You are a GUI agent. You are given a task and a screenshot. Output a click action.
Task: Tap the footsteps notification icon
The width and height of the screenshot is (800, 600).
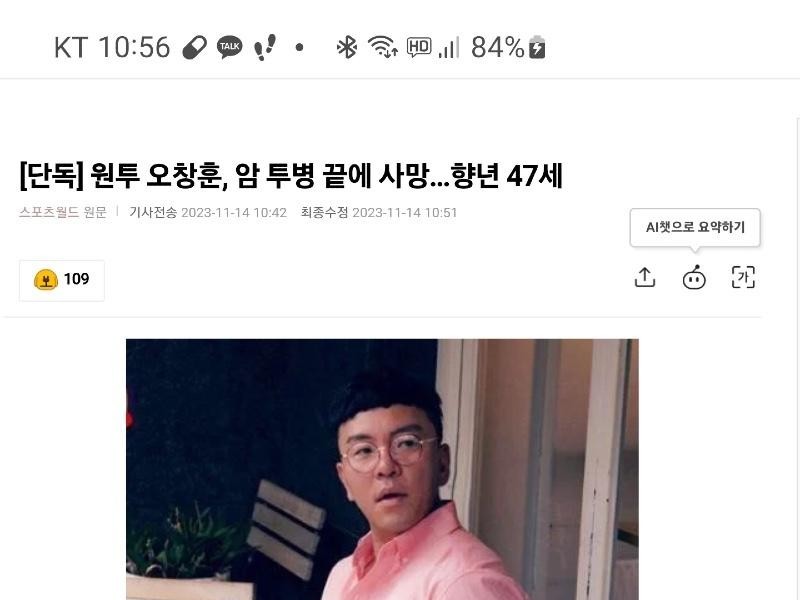[x=265, y=47]
